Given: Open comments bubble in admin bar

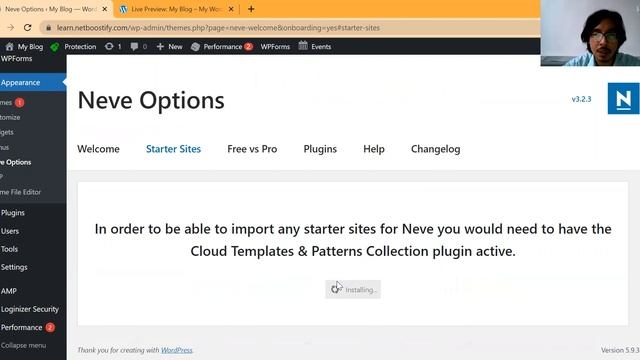Looking at the screenshot, I should coord(138,47).
